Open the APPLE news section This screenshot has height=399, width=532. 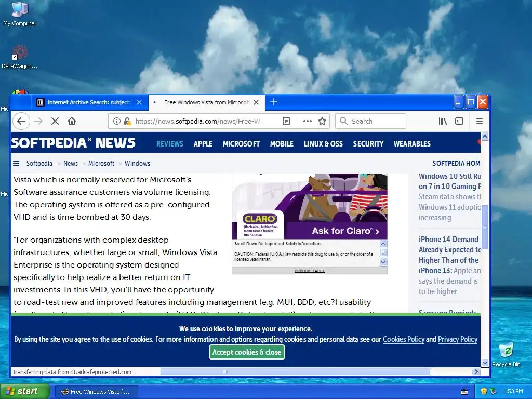[x=203, y=144]
